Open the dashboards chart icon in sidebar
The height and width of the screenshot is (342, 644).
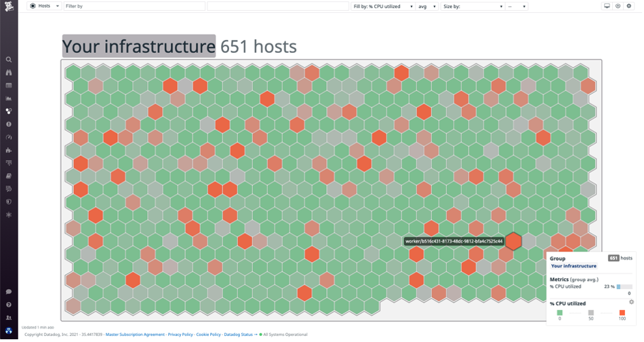pyautogui.click(x=9, y=98)
